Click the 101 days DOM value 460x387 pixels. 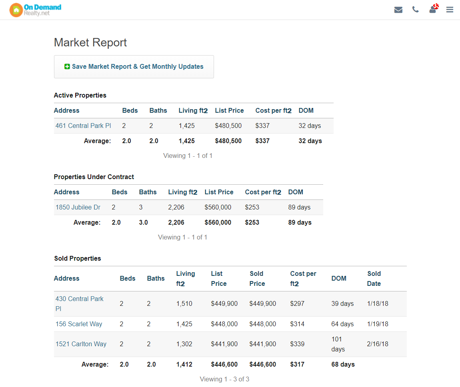coord(338,344)
